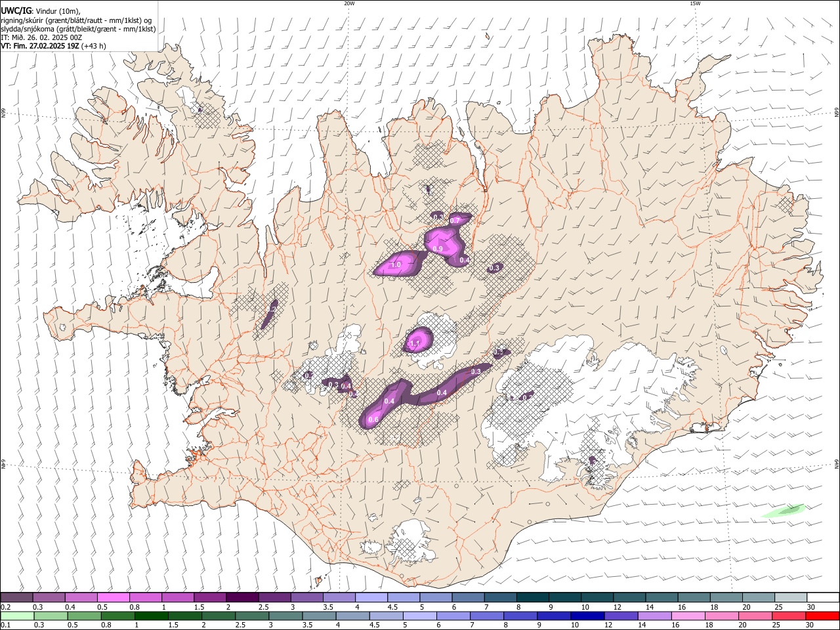Click the 66N latitude label on right edge
Viewport: 840px width, 630px height.
[x=837, y=114]
